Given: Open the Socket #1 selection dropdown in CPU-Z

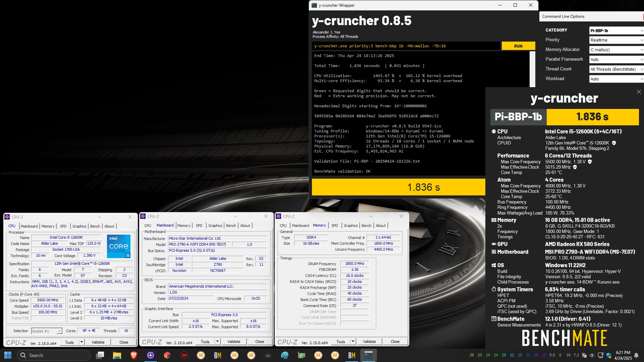Looking at the screenshot, I should pos(47,331).
